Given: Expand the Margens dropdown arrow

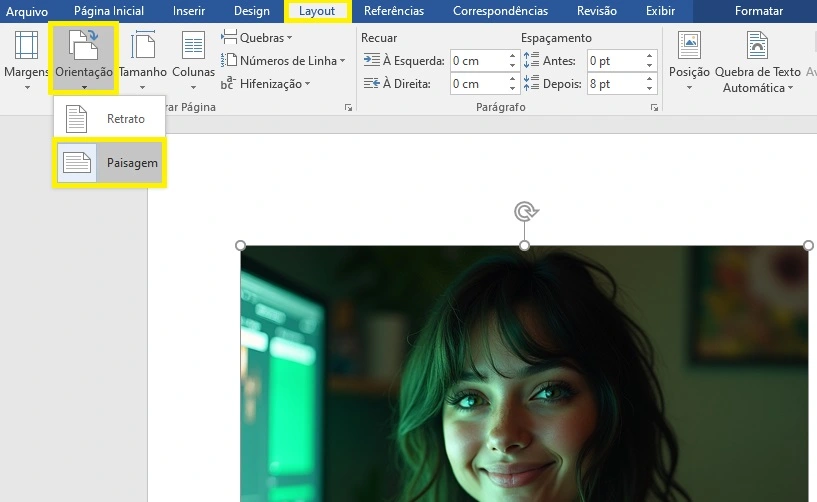Looking at the screenshot, I should pyautogui.click(x=27, y=88).
